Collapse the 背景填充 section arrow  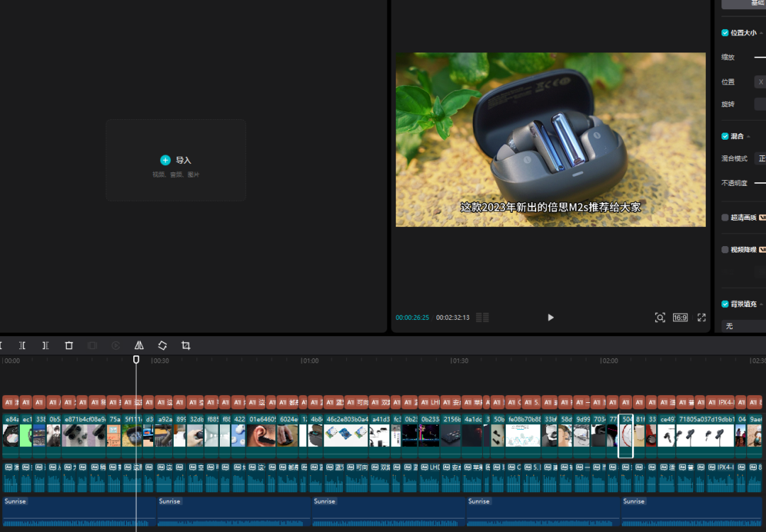(761, 304)
